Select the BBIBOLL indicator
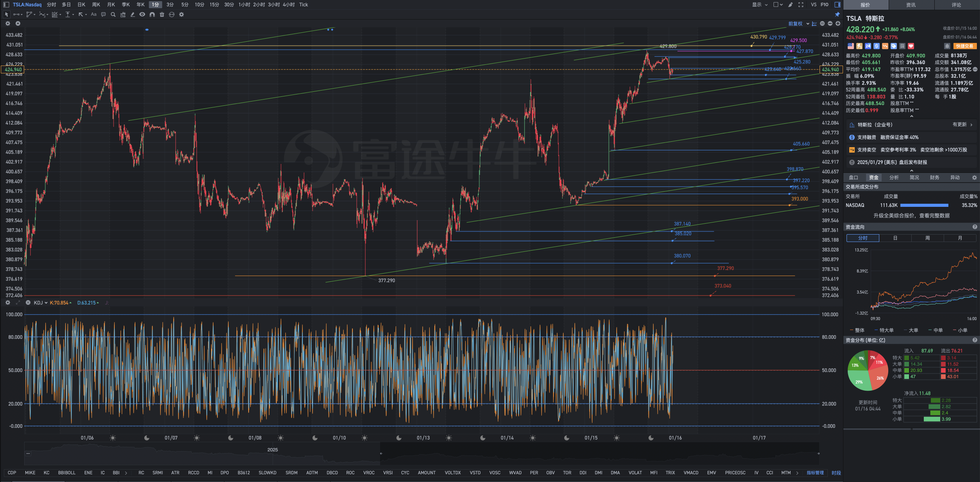The width and height of the screenshot is (980, 482). [67, 473]
